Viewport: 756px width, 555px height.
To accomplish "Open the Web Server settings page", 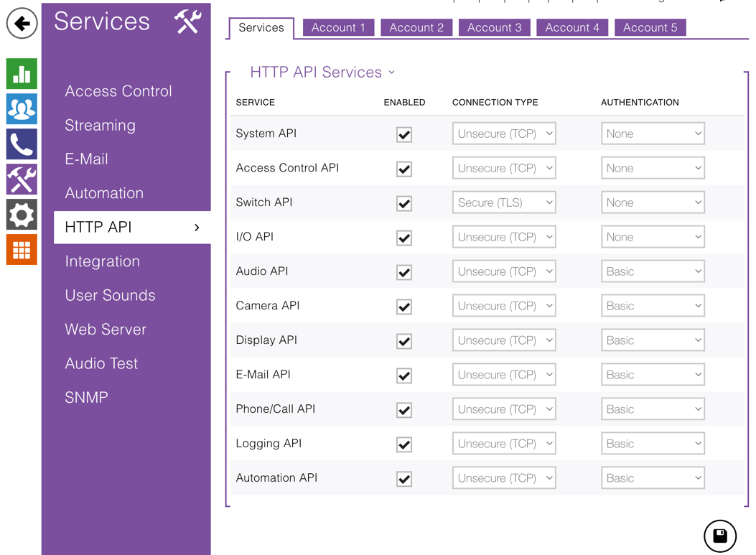I will pyautogui.click(x=106, y=330).
